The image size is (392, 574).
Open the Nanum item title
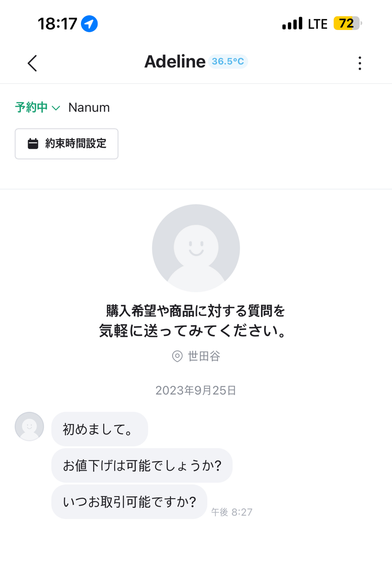pyautogui.click(x=89, y=107)
